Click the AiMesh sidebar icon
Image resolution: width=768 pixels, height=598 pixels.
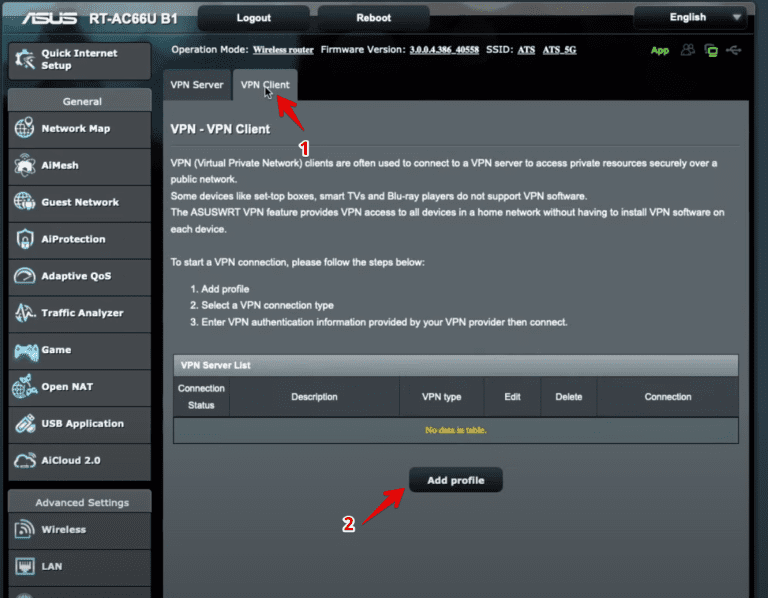(25, 166)
